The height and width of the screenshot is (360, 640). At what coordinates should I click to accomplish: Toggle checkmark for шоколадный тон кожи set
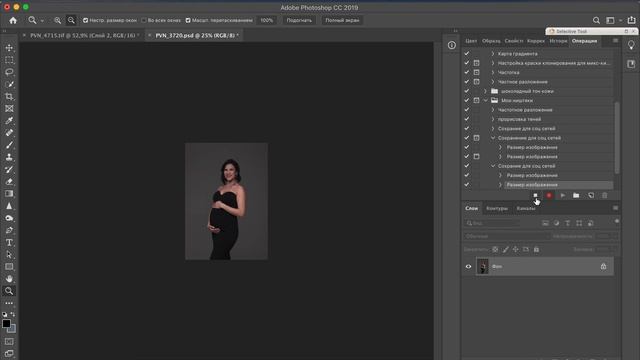pyautogui.click(x=467, y=91)
